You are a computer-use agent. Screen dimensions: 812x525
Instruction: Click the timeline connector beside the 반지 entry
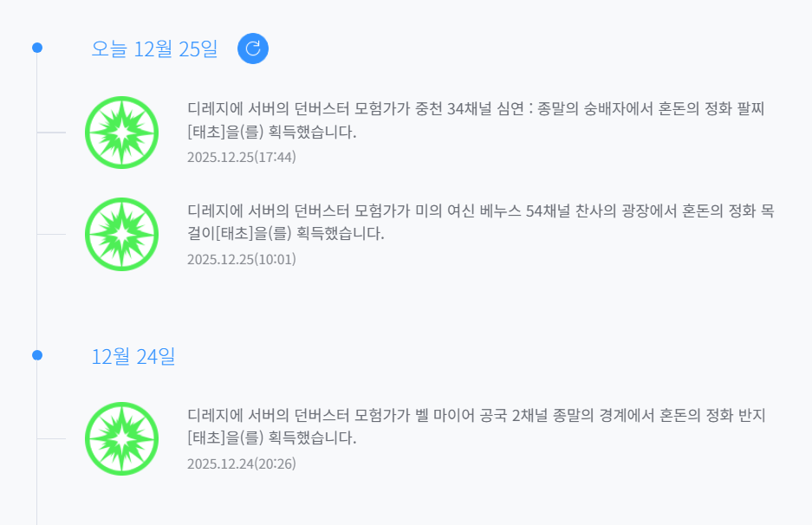coord(51,438)
